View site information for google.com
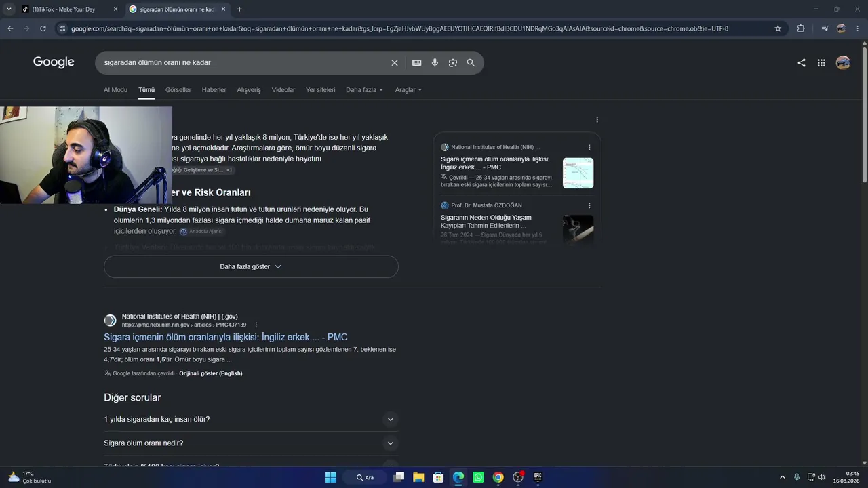Screen dimensions: 868x488 62,28
